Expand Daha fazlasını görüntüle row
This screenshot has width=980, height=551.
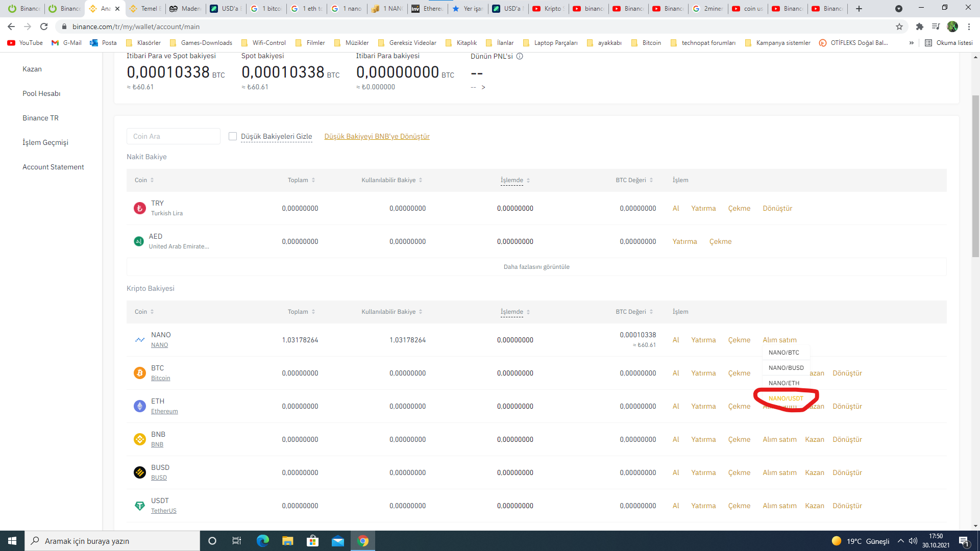point(536,267)
